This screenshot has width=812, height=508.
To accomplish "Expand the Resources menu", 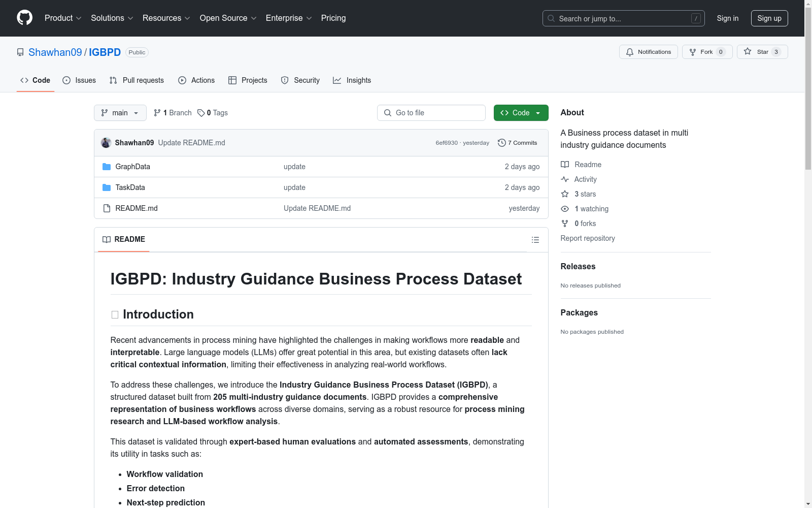I will [166, 18].
